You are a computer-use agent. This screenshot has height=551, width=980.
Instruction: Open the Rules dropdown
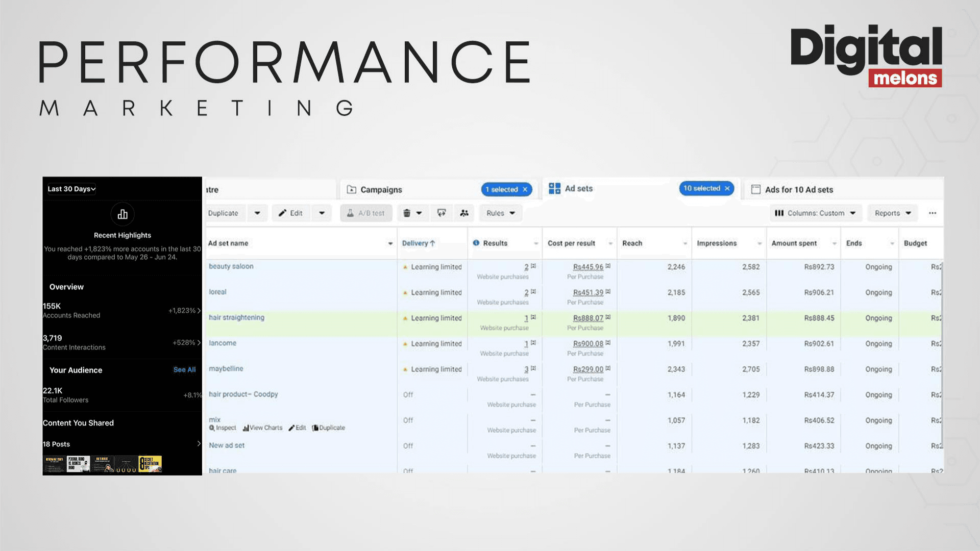(500, 213)
